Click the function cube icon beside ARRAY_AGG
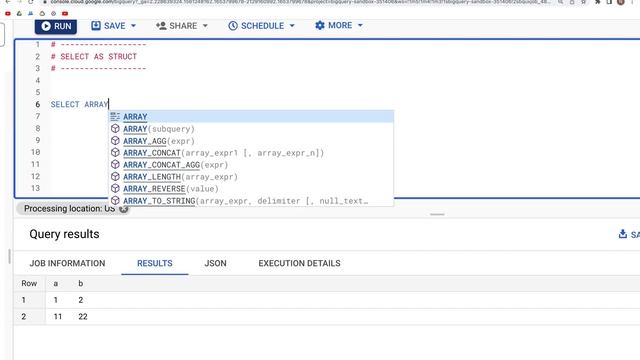The height and width of the screenshot is (360, 640). coord(115,141)
